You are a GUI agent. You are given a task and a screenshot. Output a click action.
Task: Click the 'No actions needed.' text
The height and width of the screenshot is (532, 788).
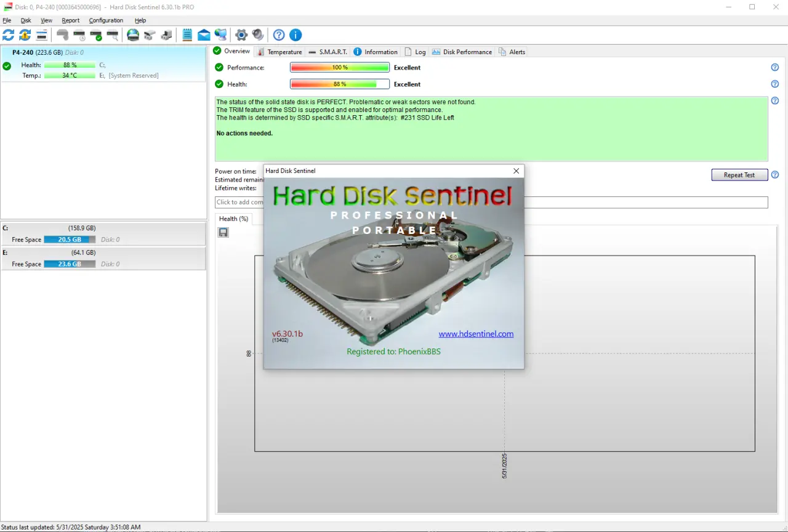point(244,133)
